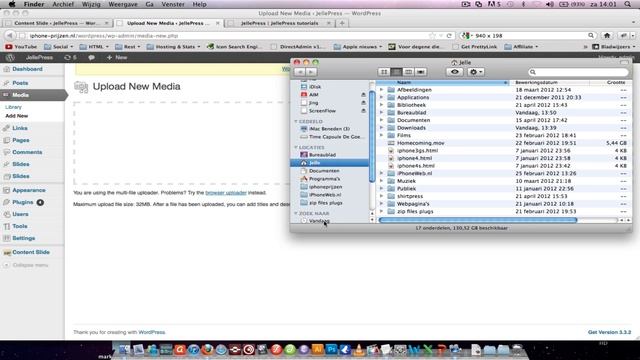
Task: Go forward in the Finder window
Action: click(311, 72)
